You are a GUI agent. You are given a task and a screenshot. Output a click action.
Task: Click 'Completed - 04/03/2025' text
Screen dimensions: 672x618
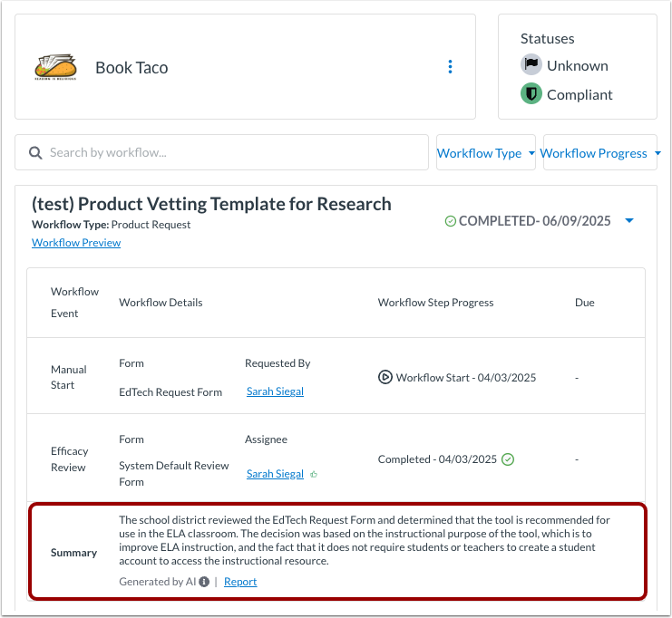click(437, 459)
